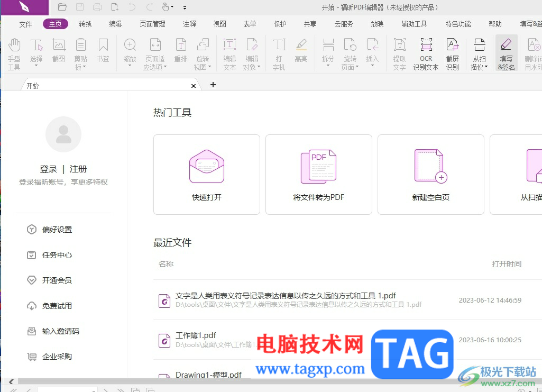Open Preferences (偏好设置)
Viewport: 542px width, 392px height.
click(49, 230)
